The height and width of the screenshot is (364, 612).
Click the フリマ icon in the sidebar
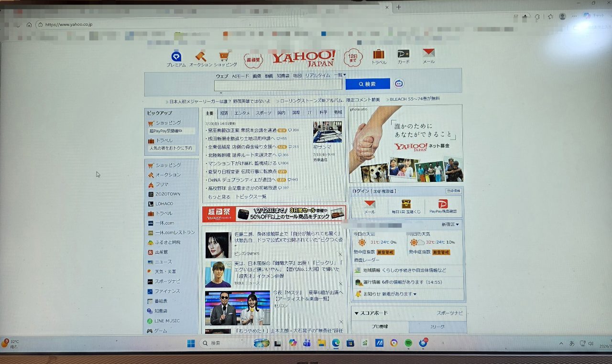click(x=151, y=184)
